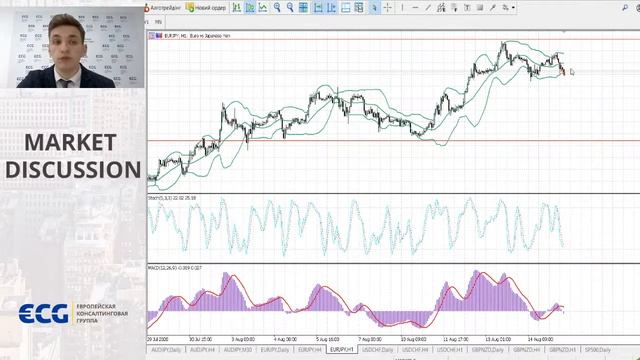Select the text tool icon

click(x=467, y=7)
